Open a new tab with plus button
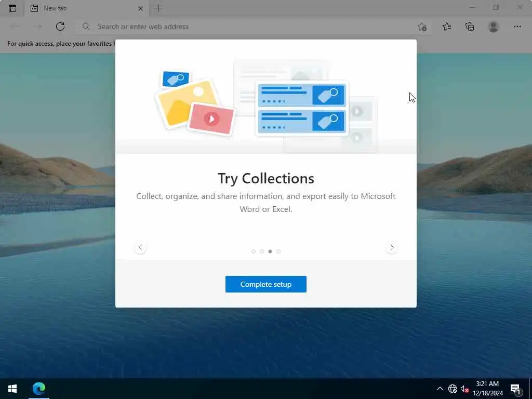 pos(158,8)
